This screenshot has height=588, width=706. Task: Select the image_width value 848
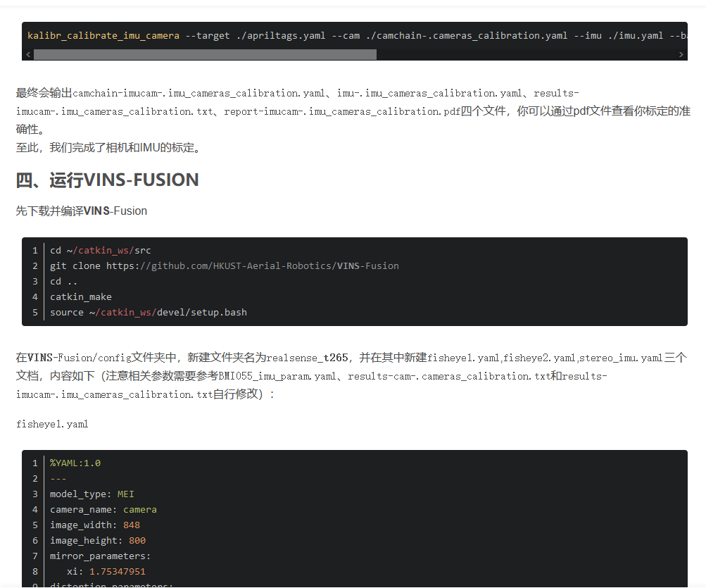tap(133, 525)
